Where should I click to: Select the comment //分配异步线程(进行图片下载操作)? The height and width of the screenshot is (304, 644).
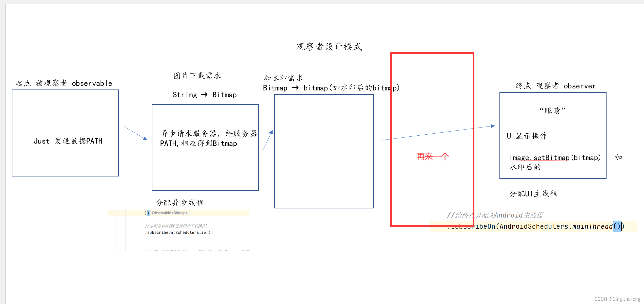point(176,226)
